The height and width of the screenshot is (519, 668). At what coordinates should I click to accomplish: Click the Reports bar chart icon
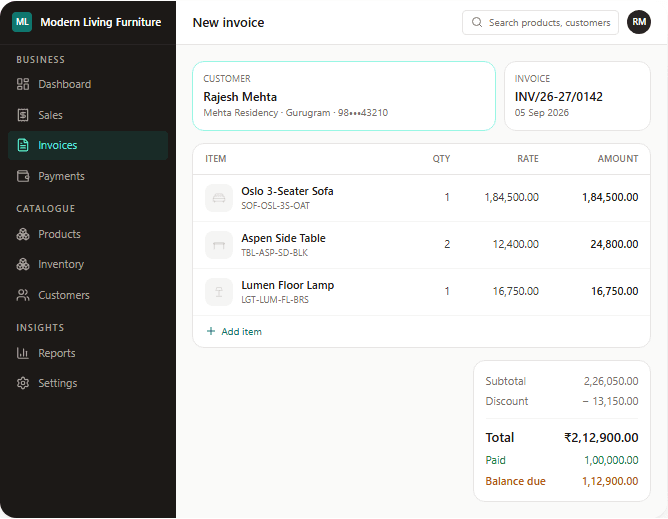click(x=23, y=353)
